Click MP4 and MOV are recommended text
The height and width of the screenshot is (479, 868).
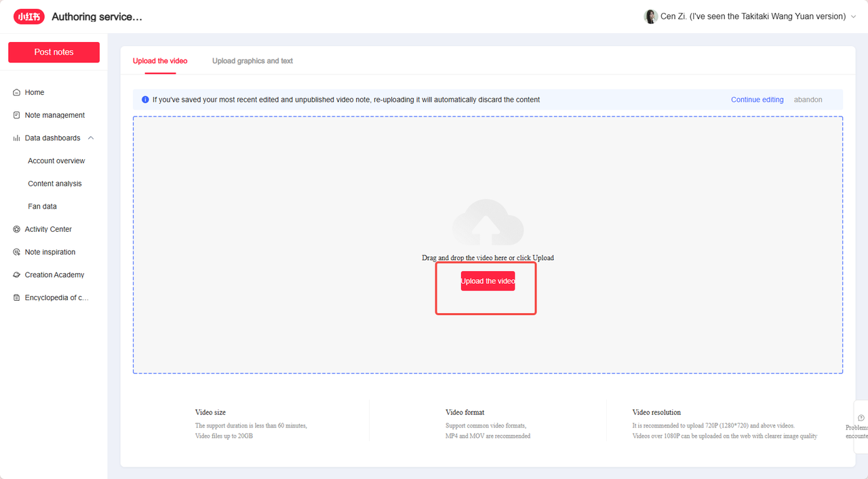click(x=488, y=436)
